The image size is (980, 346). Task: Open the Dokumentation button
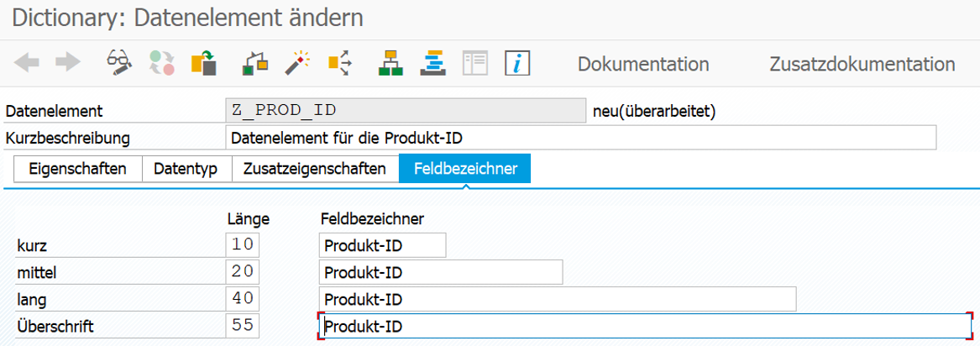tap(643, 65)
